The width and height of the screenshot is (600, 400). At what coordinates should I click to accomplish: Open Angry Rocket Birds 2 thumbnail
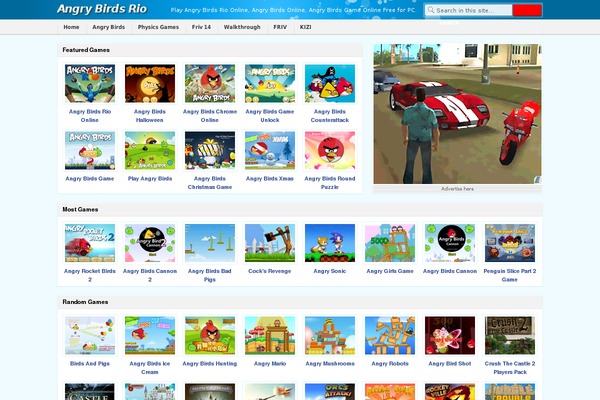(90, 243)
